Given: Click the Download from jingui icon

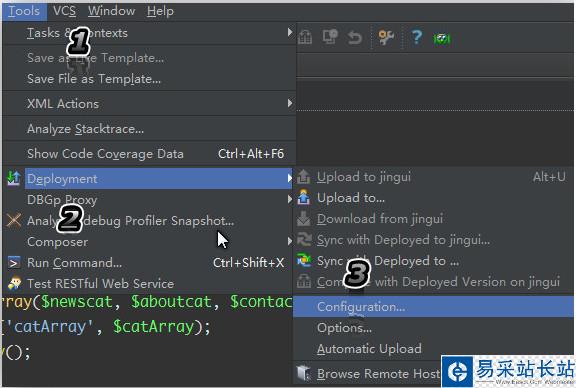Looking at the screenshot, I should (303, 219).
